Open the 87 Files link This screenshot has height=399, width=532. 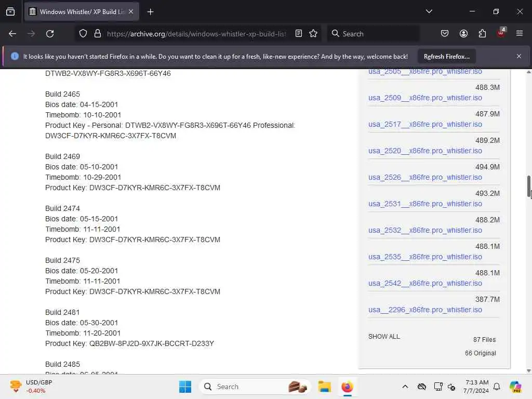pos(485,339)
